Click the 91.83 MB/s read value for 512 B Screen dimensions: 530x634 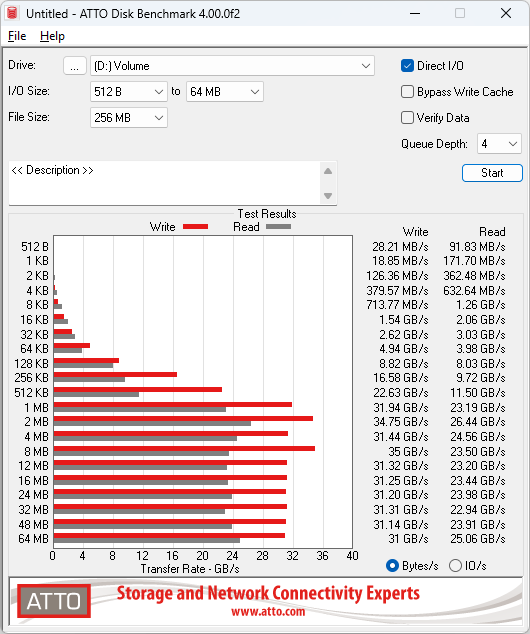[x=477, y=247]
